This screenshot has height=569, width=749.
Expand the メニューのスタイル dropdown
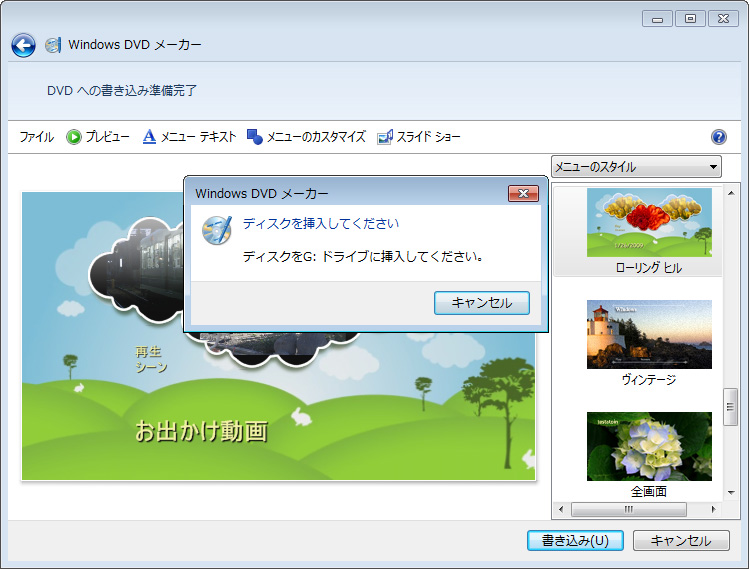click(x=636, y=167)
